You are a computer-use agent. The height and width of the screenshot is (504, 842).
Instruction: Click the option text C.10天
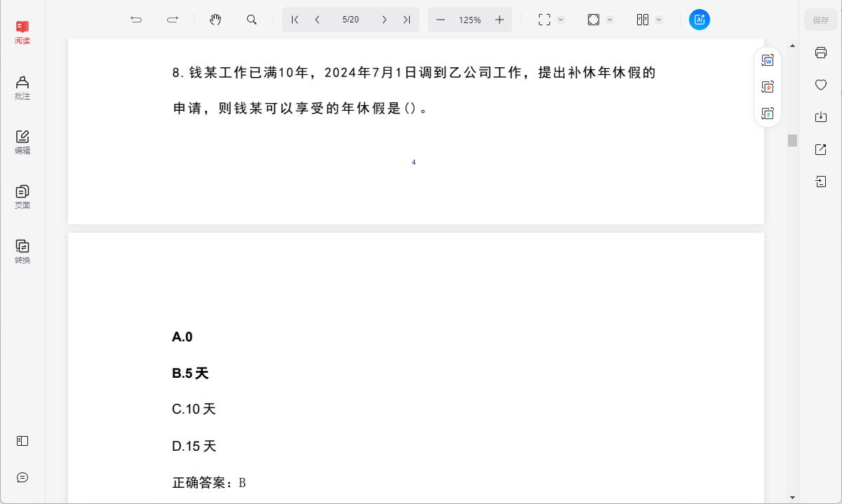pos(194,409)
